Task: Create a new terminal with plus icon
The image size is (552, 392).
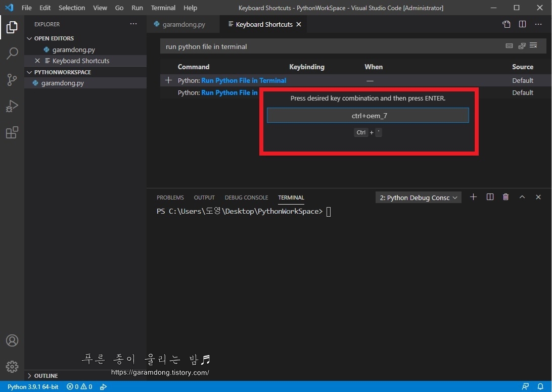Action: coord(474,197)
